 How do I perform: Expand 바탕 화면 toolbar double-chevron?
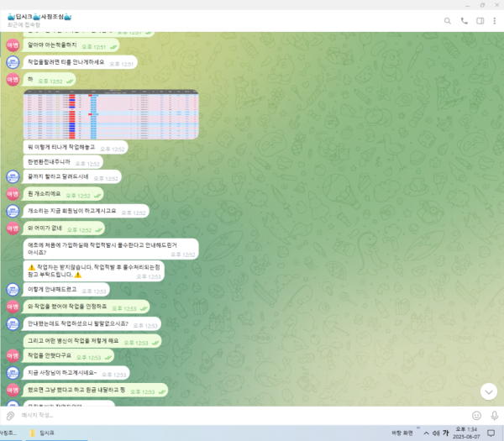pyautogui.click(x=418, y=428)
